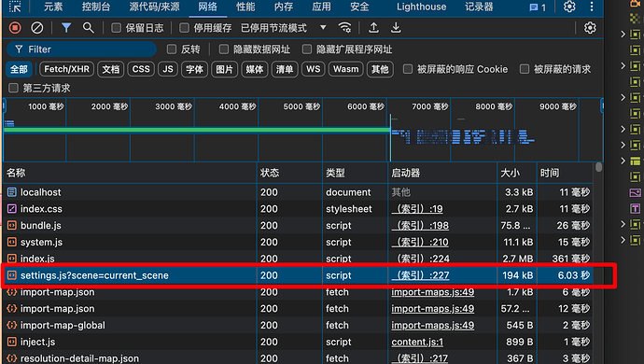Enable the 保留日志 checkbox
Viewport: 644px width, 364px height.
pyautogui.click(x=117, y=28)
